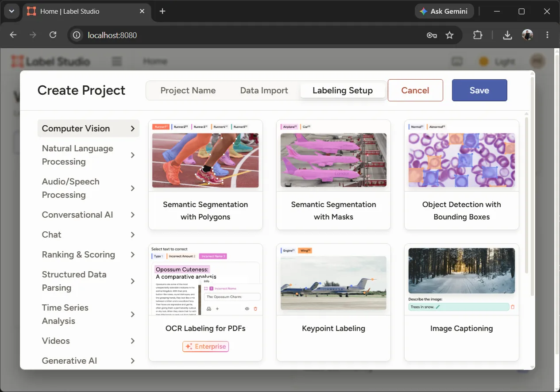Click the Object Detection with Bounding Boxes title

click(x=462, y=211)
